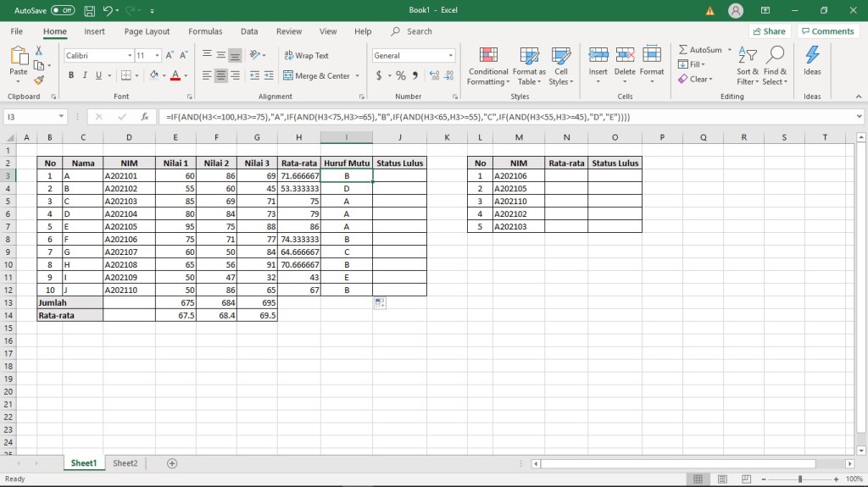Open the Formulas ribbon tab
The height and width of the screenshot is (487, 868).
(205, 31)
